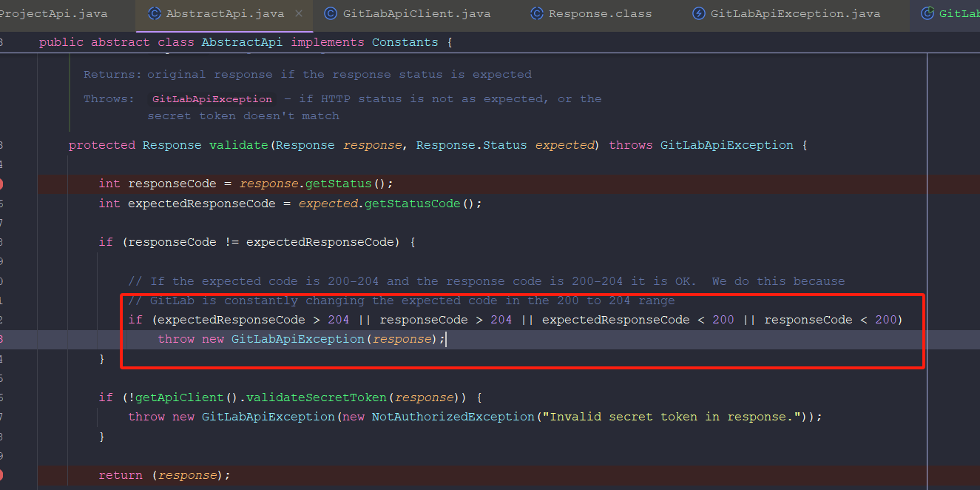This screenshot has height=490, width=980.
Task: Follow the GitLabApiException link in Throws doc
Action: 212,99
